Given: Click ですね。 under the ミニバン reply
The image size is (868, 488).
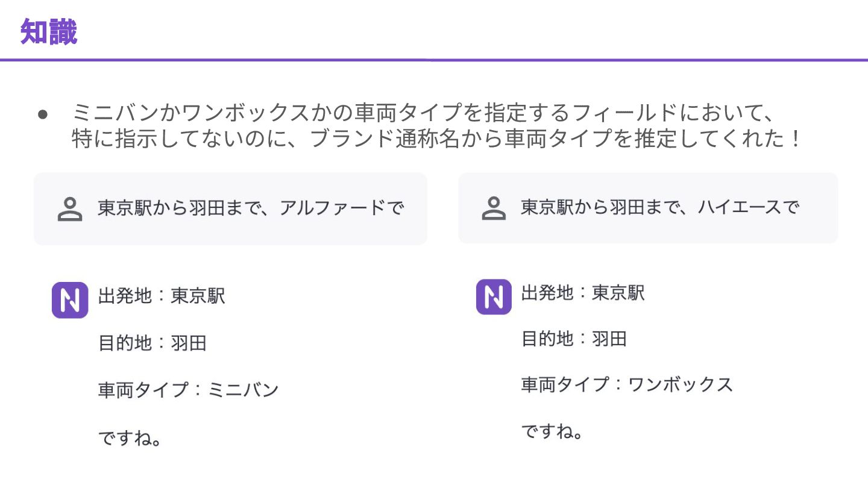Looking at the screenshot, I should [x=130, y=438].
